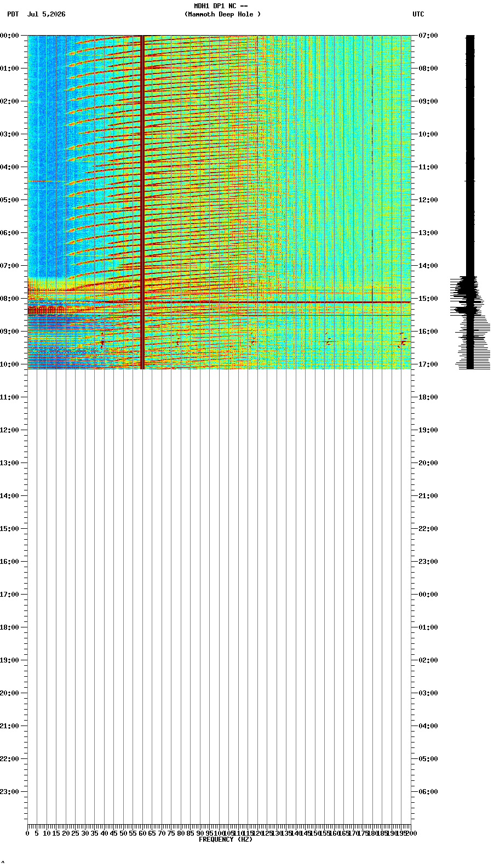494x868 pixels.
Task: Select the (Mammoth Deep Hole ) subtitle
Action: [x=222, y=14]
